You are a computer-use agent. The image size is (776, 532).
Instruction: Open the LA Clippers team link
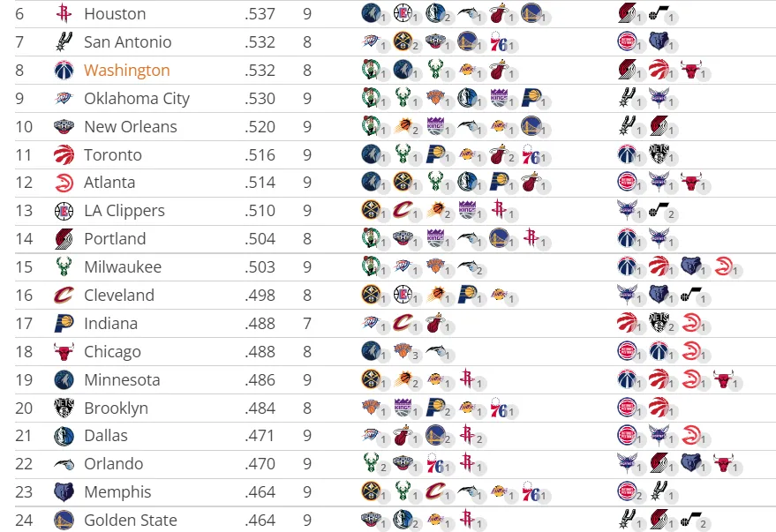tap(124, 211)
